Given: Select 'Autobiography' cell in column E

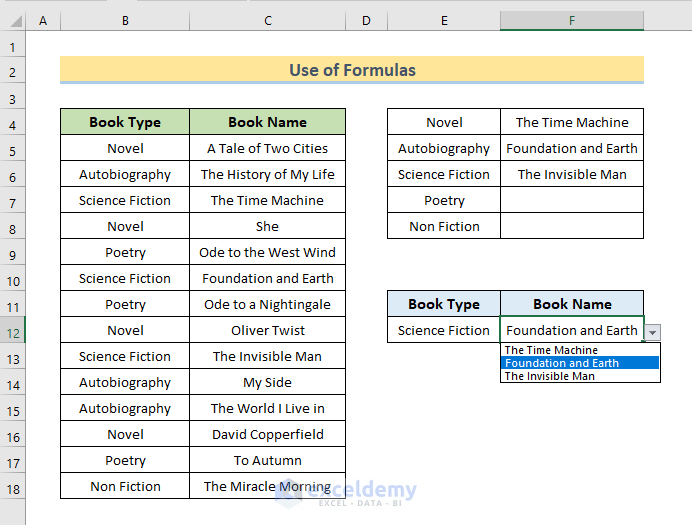Looking at the screenshot, I should pyautogui.click(x=444, y=148).
